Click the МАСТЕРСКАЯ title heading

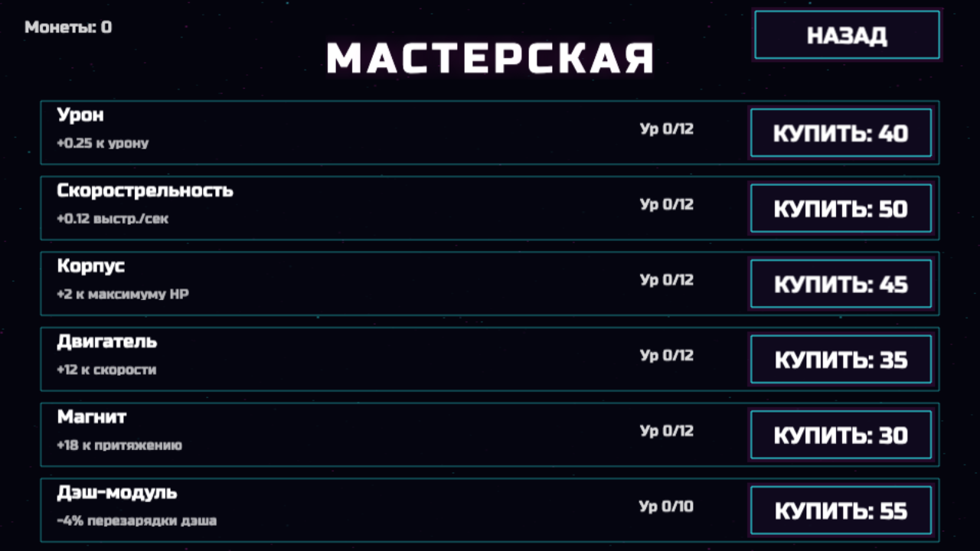pos(490,55)
